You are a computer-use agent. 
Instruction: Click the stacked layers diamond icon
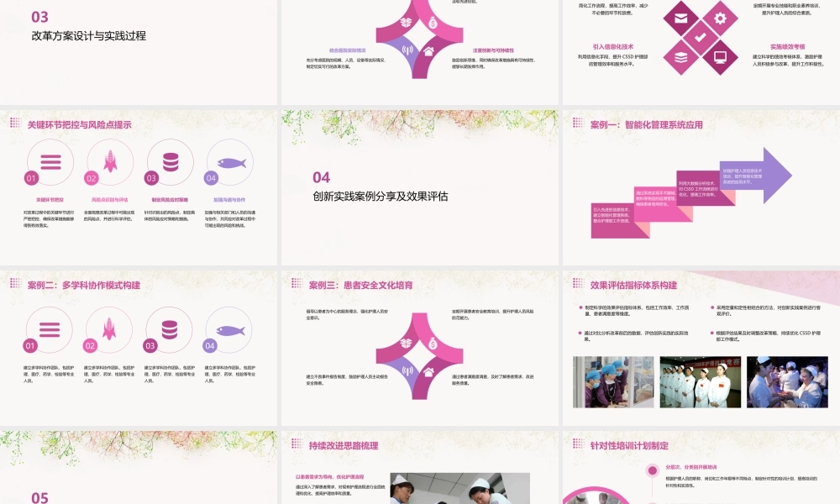coord(681,57)
